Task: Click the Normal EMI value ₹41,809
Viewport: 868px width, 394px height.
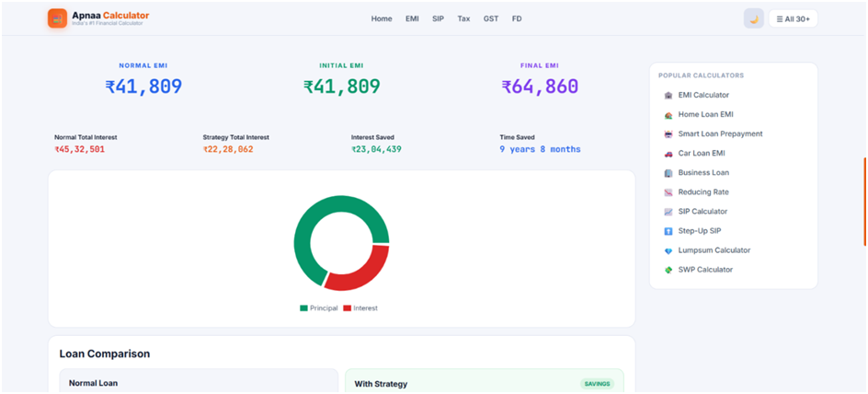Action: pyautogui.click(x=143, y=87)
